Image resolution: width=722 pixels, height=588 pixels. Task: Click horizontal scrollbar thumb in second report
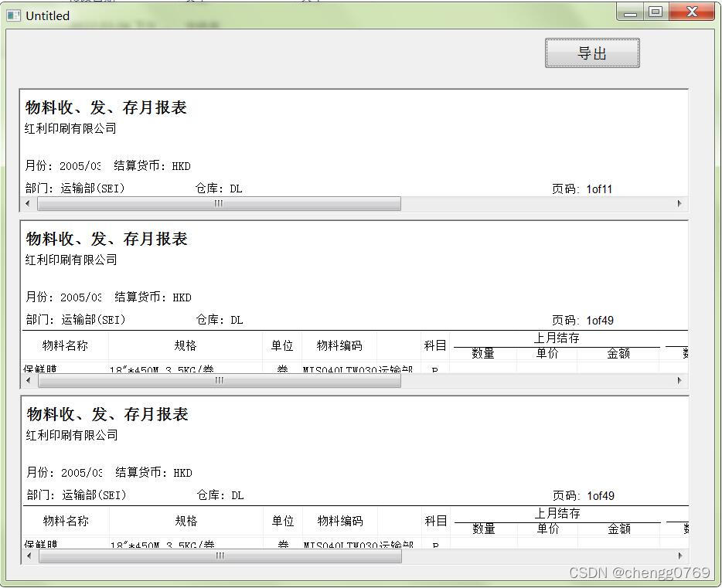tap(219, 380)
